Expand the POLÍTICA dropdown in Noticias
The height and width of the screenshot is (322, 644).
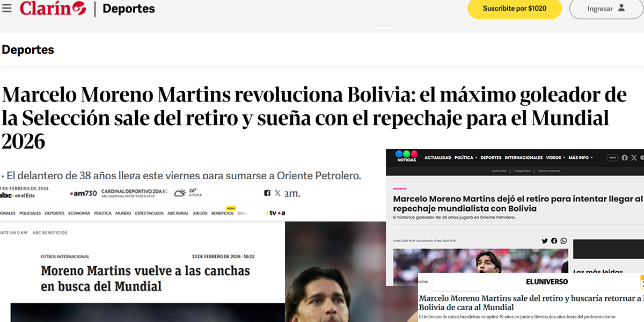[x=465, y=158]
